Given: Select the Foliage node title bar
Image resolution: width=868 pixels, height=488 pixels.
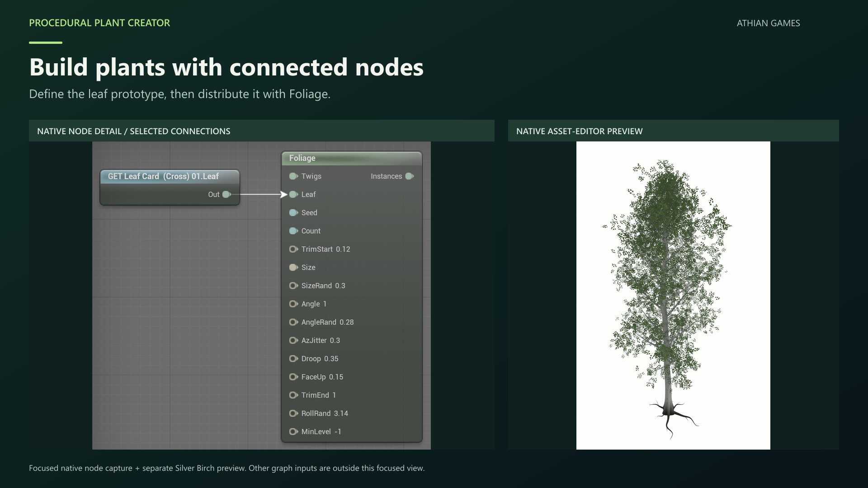Looking at the screenshot, I should pyautogui.click(x=352, y=158).
